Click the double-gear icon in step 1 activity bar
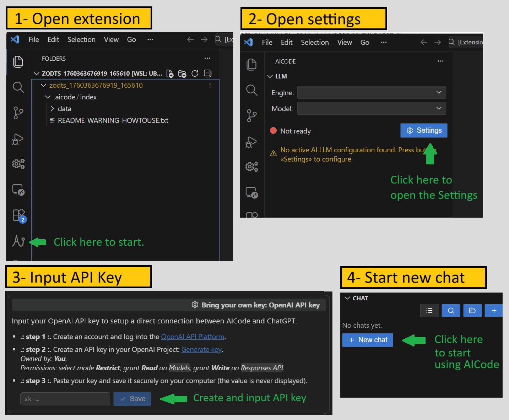Image resolution: width=509 pixels, height=420 pixels. point(18,164)
